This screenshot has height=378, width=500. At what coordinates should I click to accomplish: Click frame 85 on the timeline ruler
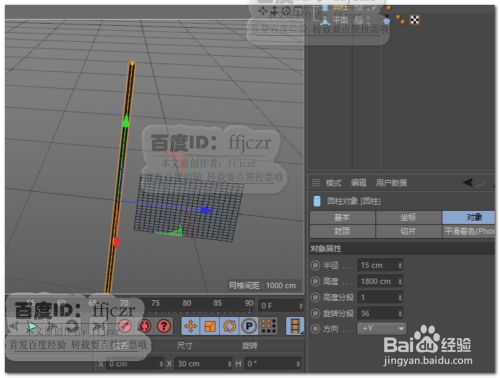tap(218, 303)
